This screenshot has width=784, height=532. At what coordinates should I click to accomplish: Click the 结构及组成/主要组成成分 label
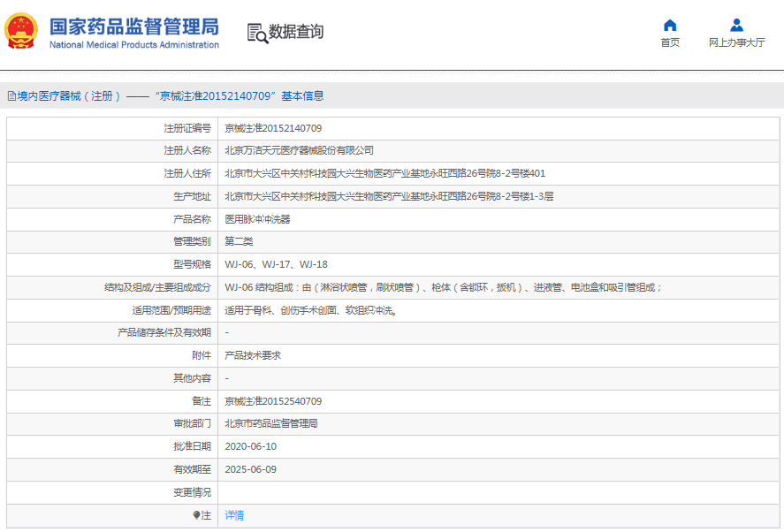click(x=157, y=287)
